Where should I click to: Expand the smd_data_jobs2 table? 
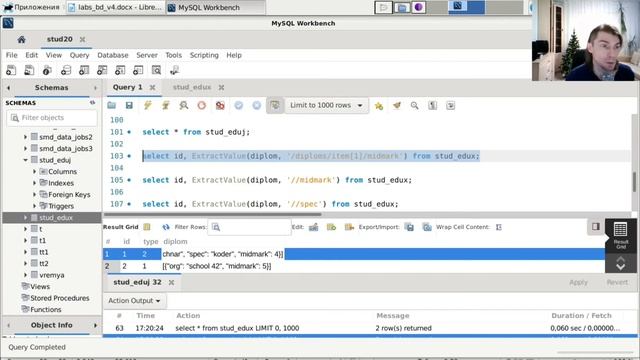(x=25, y=137)
